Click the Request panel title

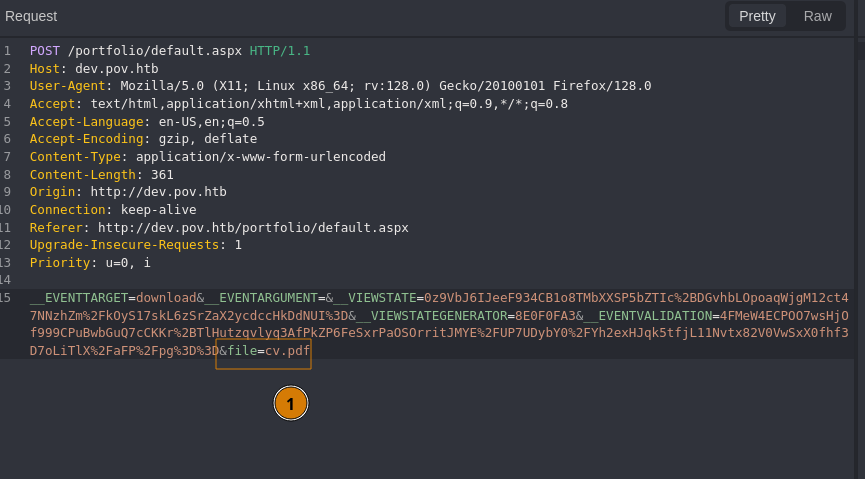coord(31,16)
